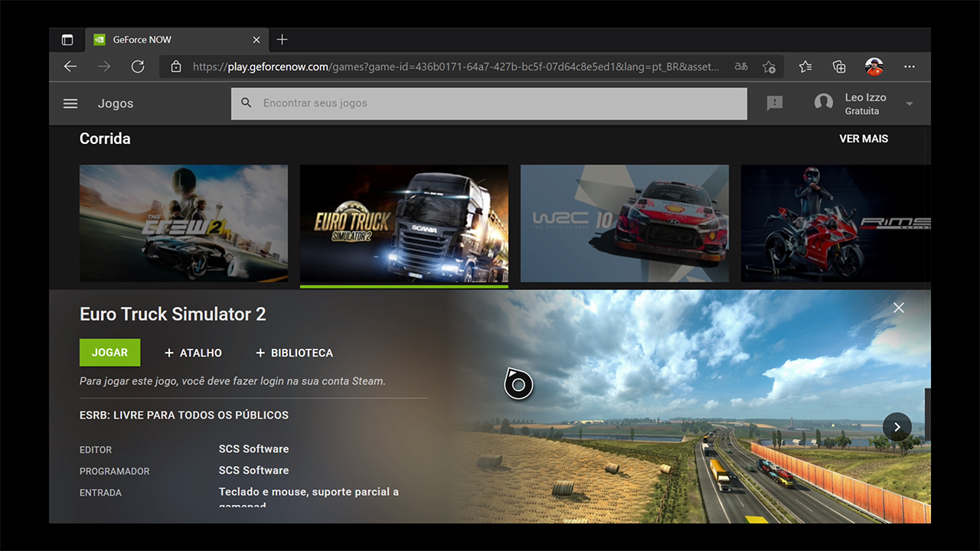The height and width of the screenshot is (551, 980).
Task: Open the browser profile avatar
Action: 874,67
